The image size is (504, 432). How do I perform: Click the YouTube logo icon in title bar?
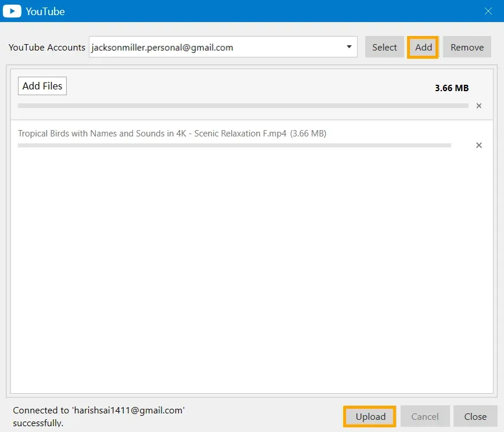coord(12,11)
